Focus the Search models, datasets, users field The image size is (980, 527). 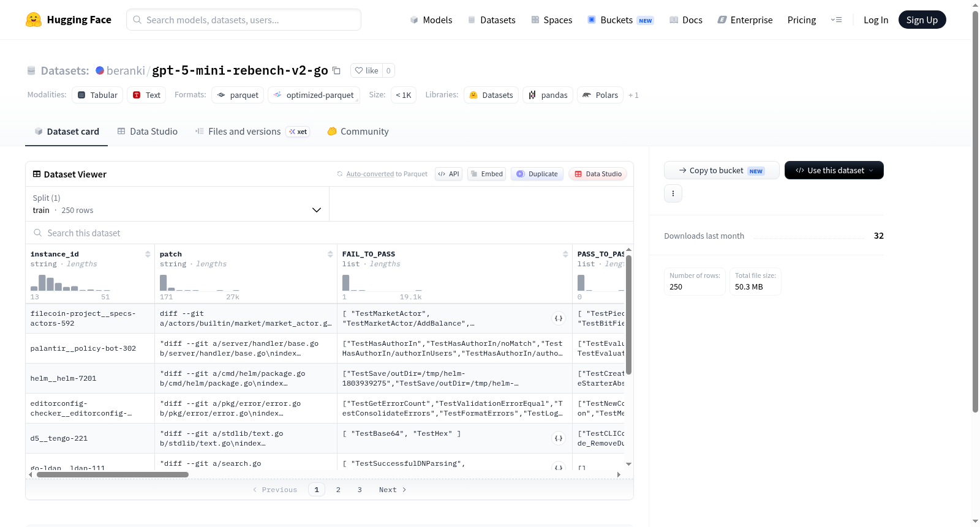[x=244, y=20]
